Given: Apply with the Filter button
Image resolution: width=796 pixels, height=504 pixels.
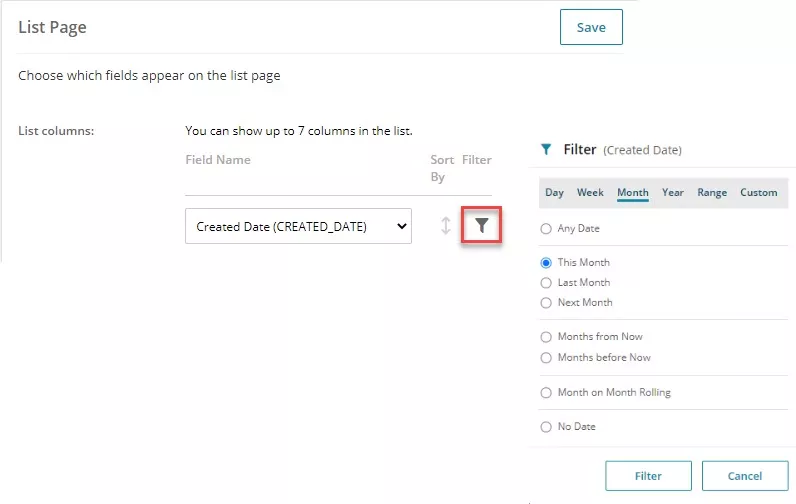Looking at the screenshot, I should click(648, 476).
